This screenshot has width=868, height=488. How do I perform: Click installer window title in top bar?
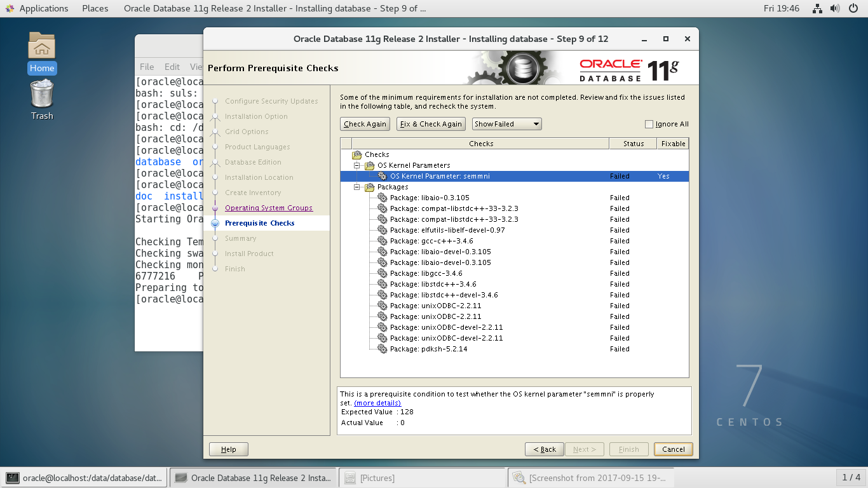click(x=275, y=8)
